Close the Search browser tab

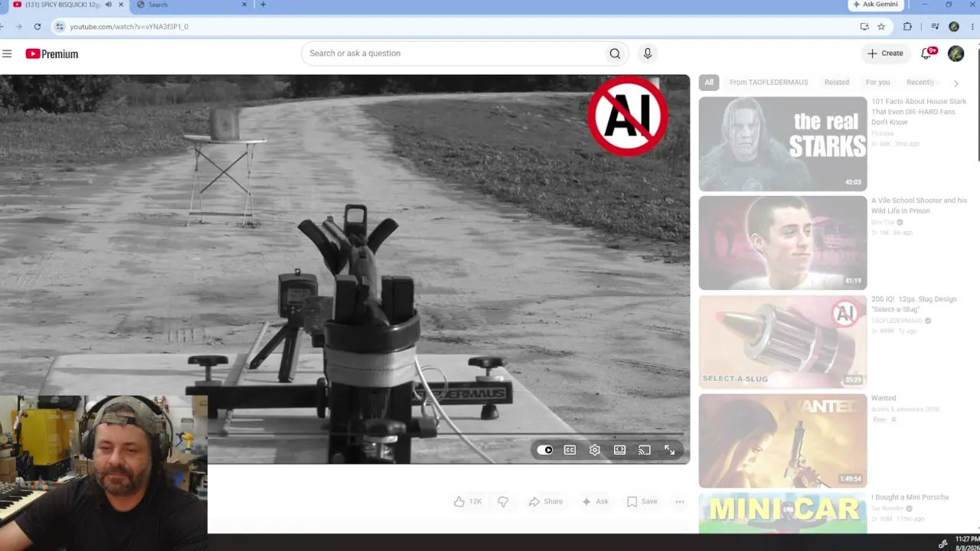coord(245,5)
